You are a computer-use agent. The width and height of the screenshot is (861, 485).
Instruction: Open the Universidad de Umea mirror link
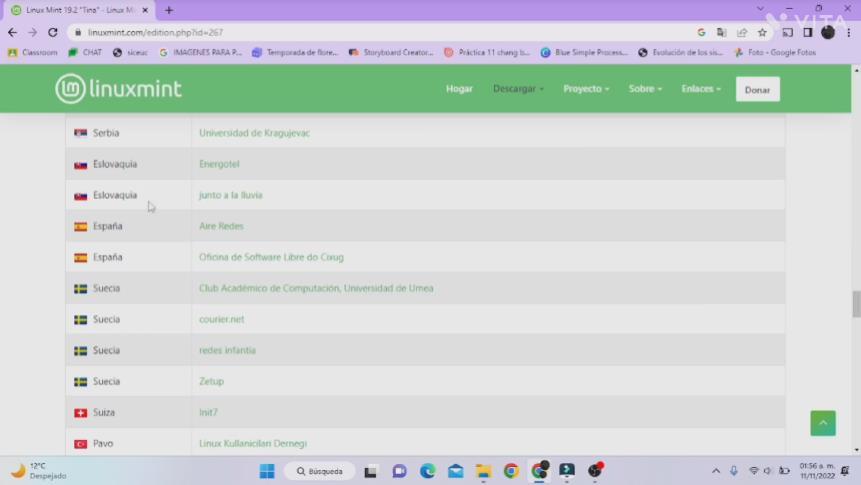point(316,288)
